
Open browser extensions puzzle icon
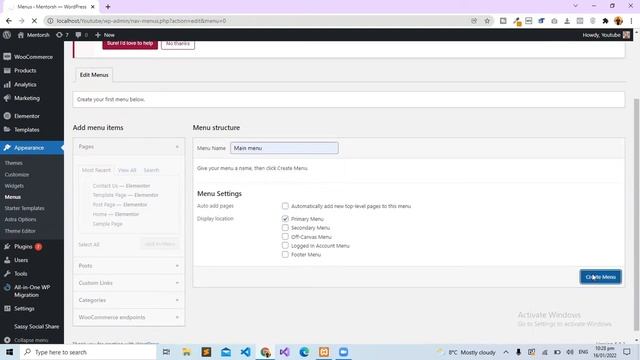point(605,21)
